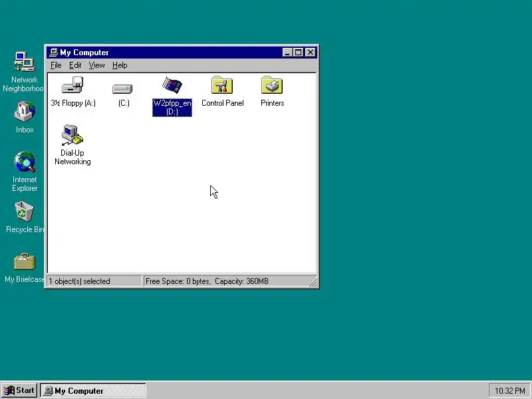Open the Control Panel folder icon

click(x=222, y=85)
